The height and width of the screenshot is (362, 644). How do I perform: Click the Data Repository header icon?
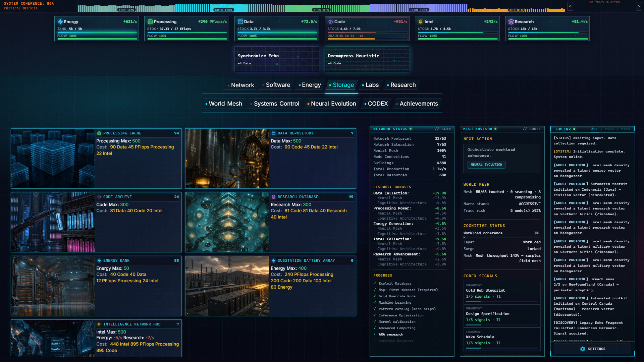[273, 133]
